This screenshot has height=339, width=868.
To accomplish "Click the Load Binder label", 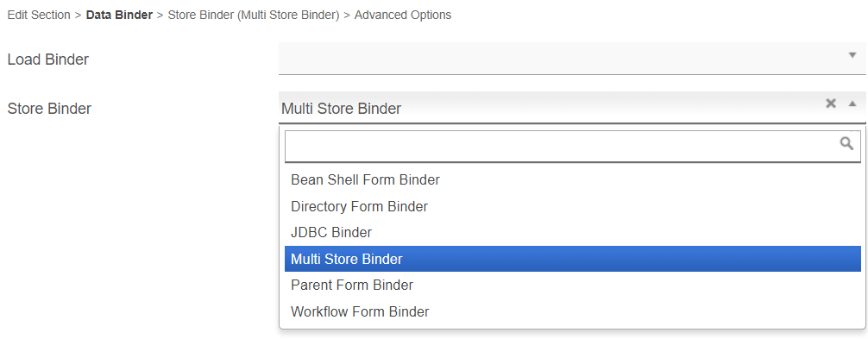I will coord(48,60).
